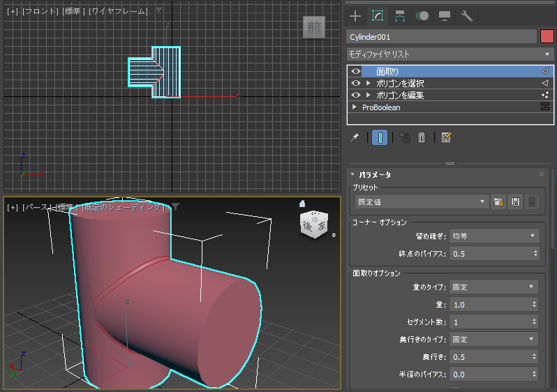
Task: Select the ProBoolean base object row
Action: 450,107
